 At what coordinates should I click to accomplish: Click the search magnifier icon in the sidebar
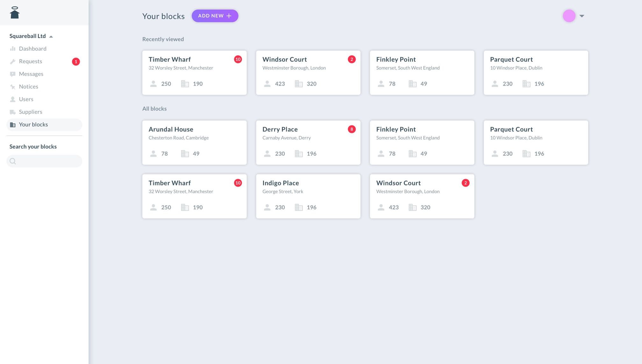(13, 161)
